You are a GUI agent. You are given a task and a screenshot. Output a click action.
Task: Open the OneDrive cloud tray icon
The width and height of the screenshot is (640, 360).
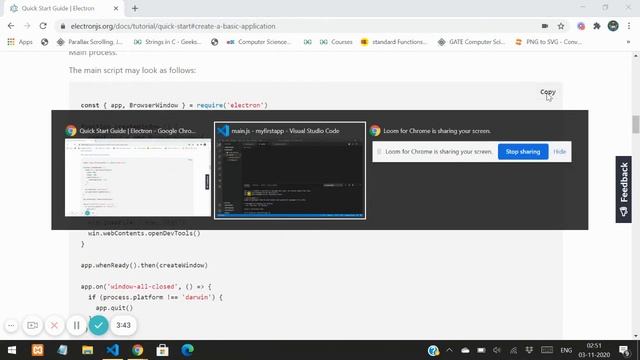point(465,350)
